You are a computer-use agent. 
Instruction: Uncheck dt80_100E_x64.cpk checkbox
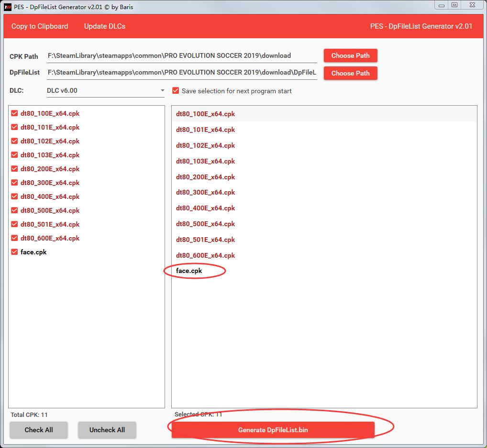pos(14,113)
